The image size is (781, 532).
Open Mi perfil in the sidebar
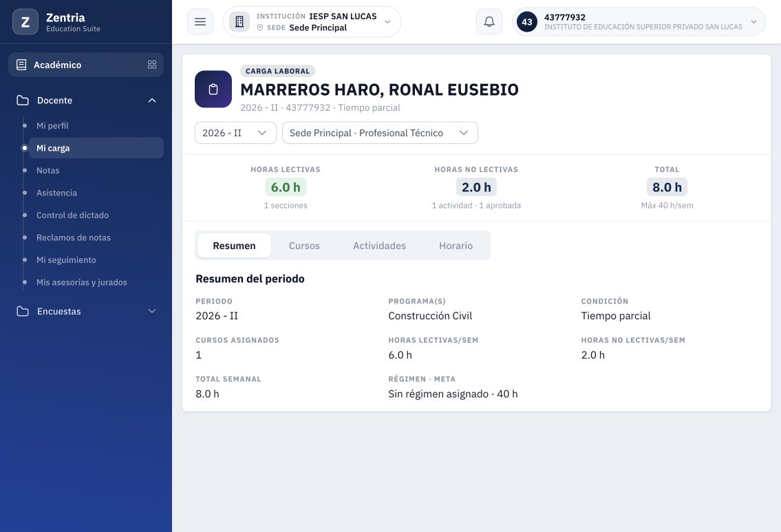click(x=96, y=125)
